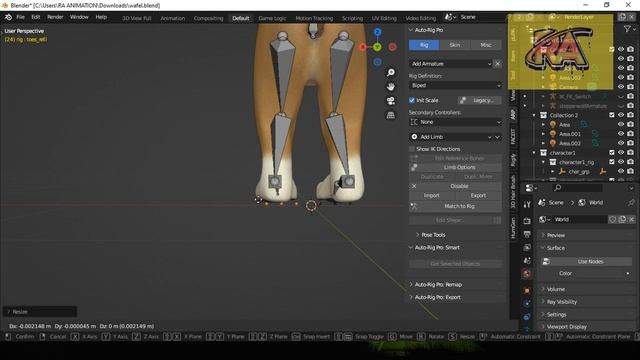
Task: Click the Move view hand icon
Action: (x=391, y=87)
